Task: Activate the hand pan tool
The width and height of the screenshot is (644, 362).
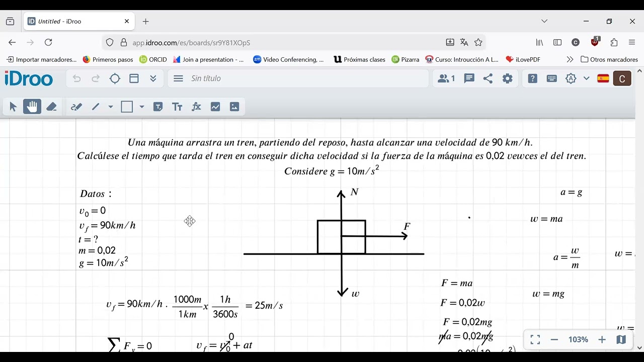Action: point(32,107)
